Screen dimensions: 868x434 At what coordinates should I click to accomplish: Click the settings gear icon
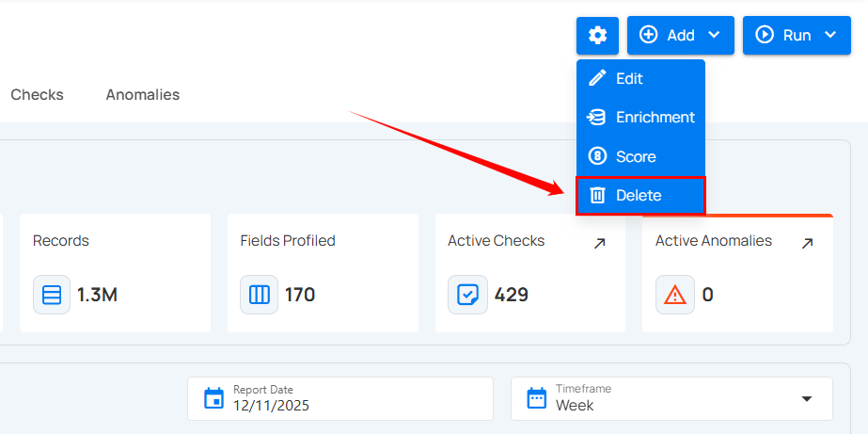597,36
